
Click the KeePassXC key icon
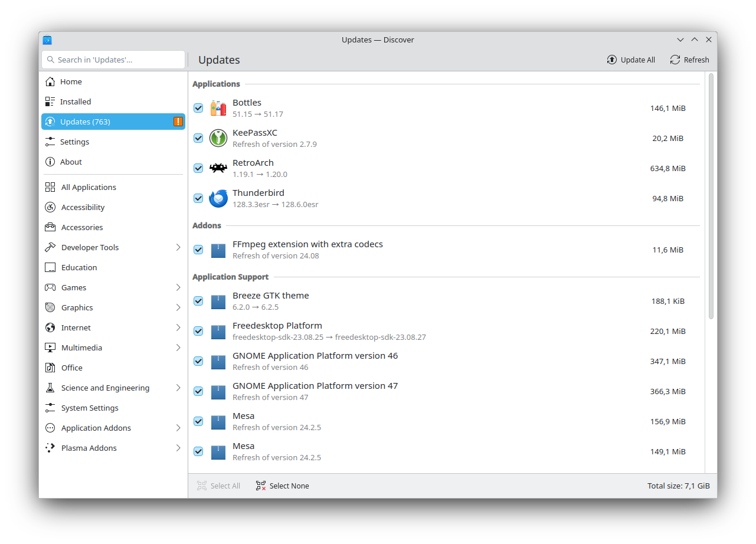(218, 138)
